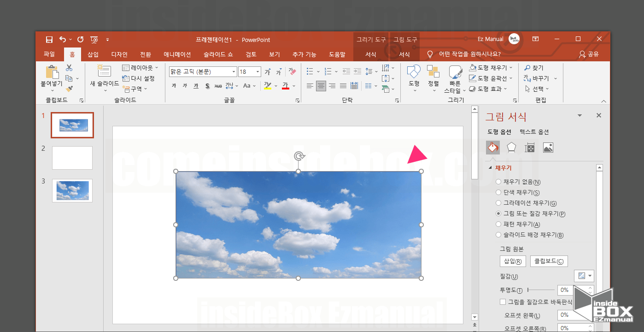The height and width of the screenshot is (332, 644).
Task: Click the justify text icon
Action: 343,86
